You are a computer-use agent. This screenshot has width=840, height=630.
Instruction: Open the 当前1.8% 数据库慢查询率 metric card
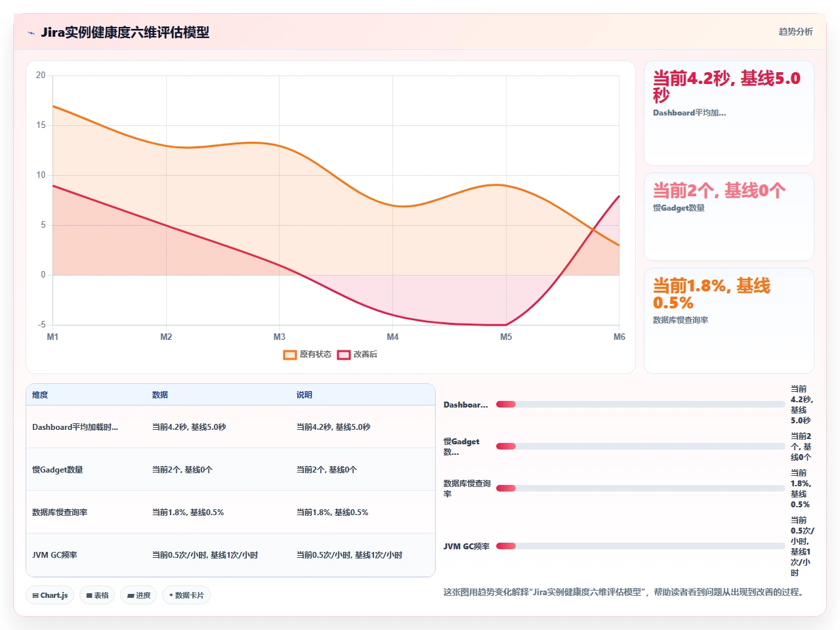729,321
